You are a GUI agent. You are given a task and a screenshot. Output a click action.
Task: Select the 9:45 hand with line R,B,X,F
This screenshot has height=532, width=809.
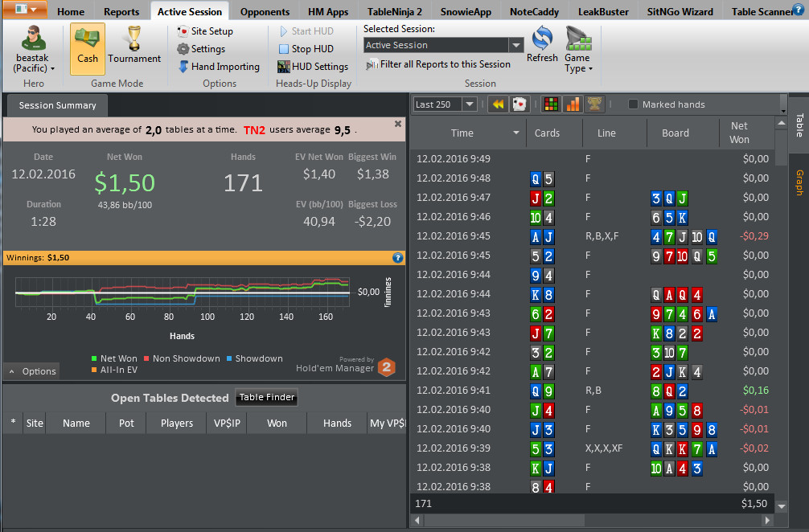[x=593, y=236]
